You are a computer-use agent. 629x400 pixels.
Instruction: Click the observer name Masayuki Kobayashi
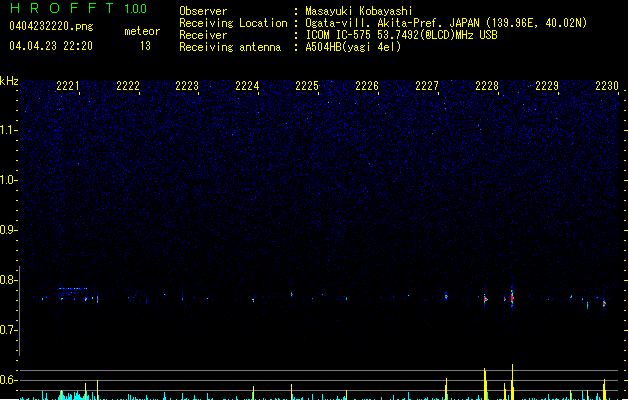tap(359, 11)
